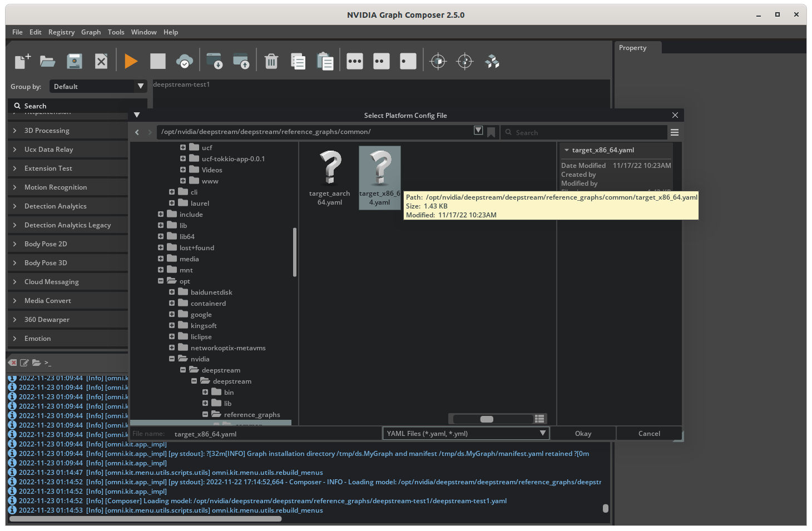Open the Edit menu
This screenshot has width=812, height=531.
tap(36, 32)
